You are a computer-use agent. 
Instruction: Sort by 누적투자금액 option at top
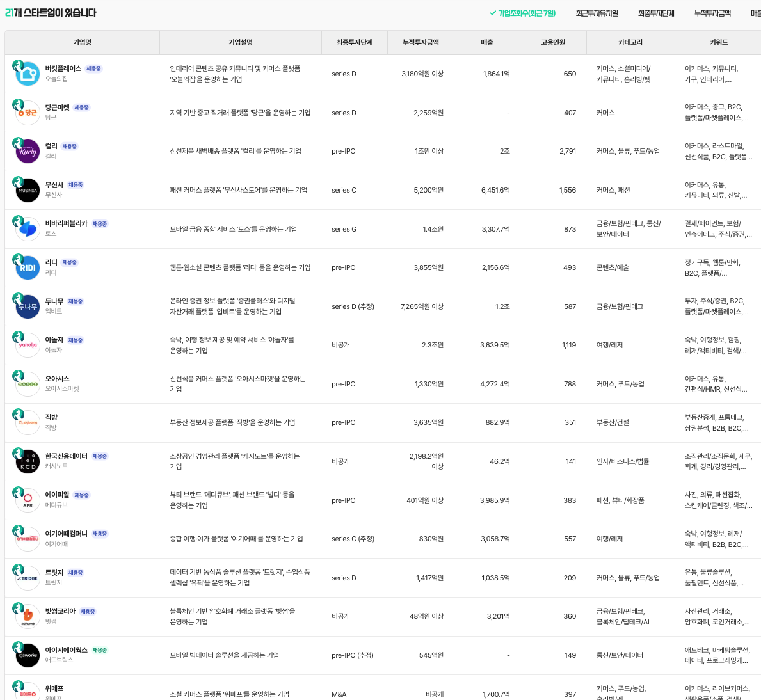tap(712, 13)
